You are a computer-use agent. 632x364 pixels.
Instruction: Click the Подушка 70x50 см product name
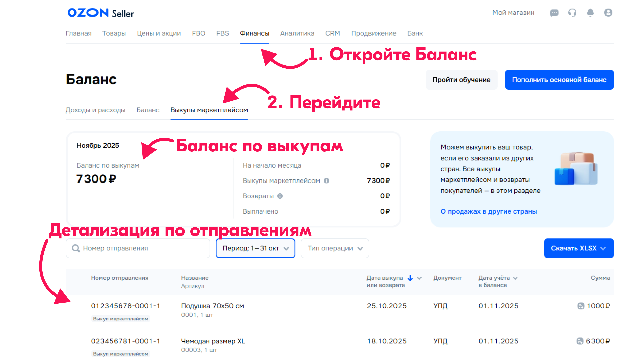[213, 306]
